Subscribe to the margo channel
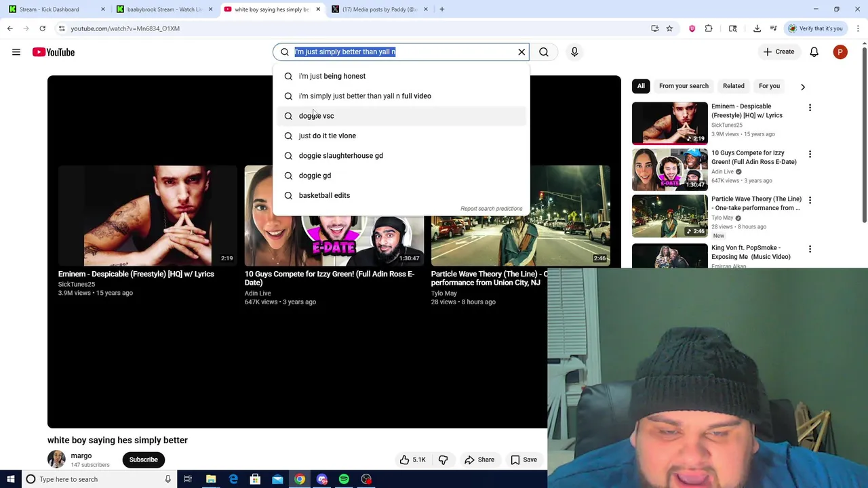The image size is (868, 488). [x=144, y=460]
